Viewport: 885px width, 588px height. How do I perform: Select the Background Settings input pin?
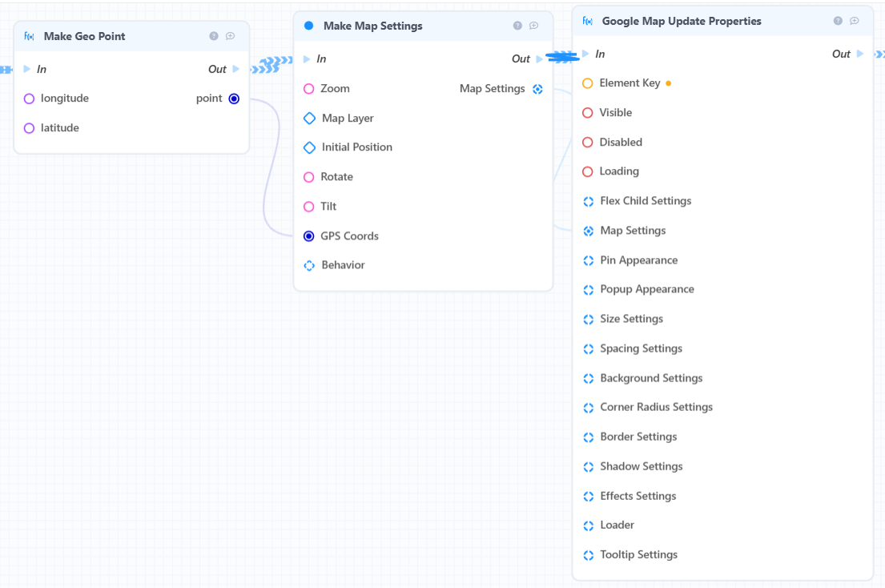(588, 378)
